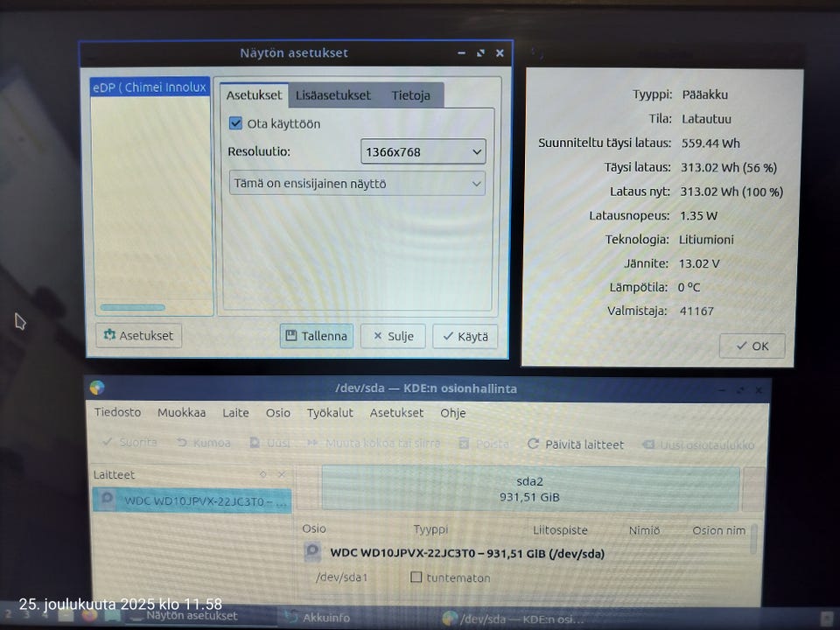Click the type color square beside tuntematon
The height and width of the screenshot is (630, 840).
416,577
